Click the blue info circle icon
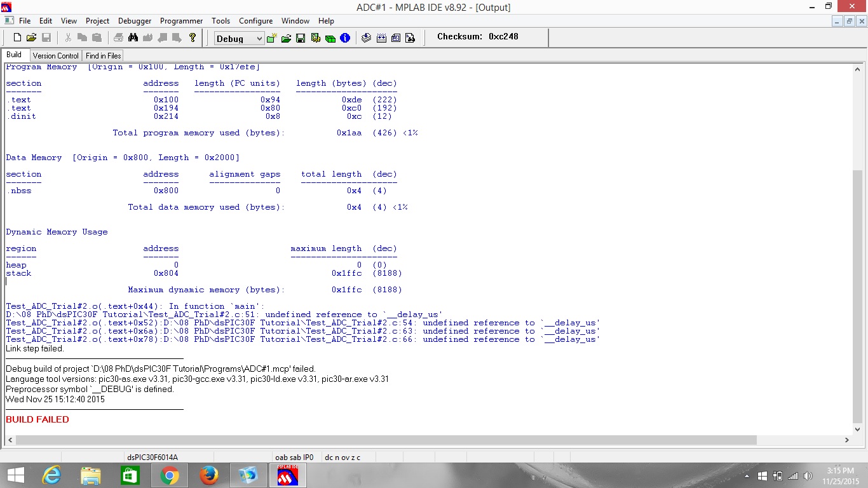 [x=345, y=38]
